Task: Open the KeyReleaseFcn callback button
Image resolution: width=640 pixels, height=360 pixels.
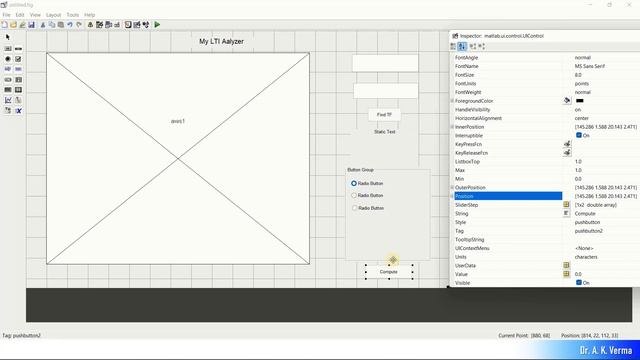Action: 567,153
